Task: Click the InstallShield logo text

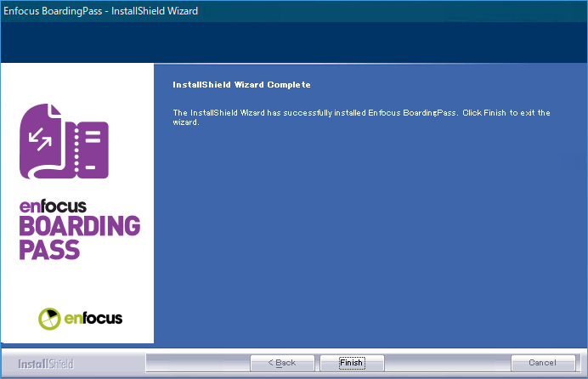Action: [x=46, y=364]
